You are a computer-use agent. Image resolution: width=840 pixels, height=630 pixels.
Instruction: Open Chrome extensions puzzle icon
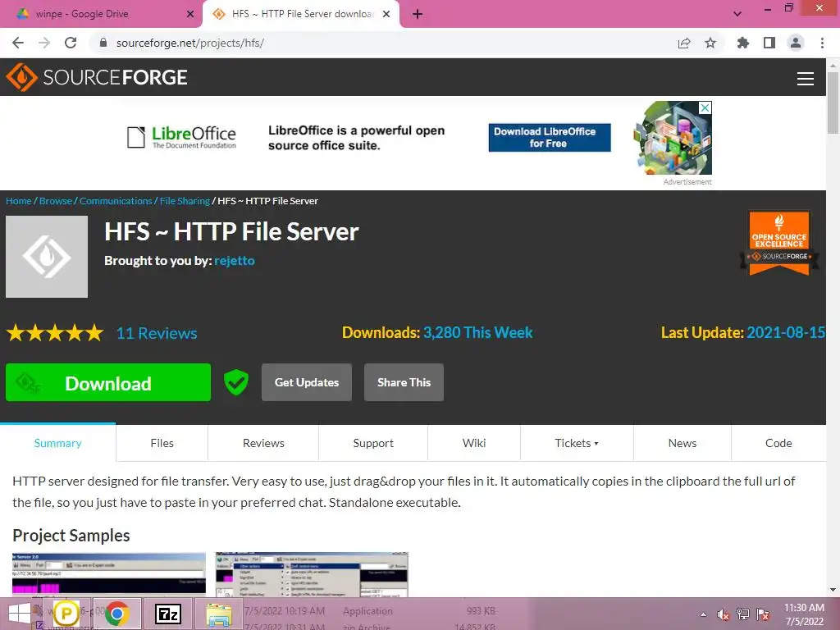(743, 43)
